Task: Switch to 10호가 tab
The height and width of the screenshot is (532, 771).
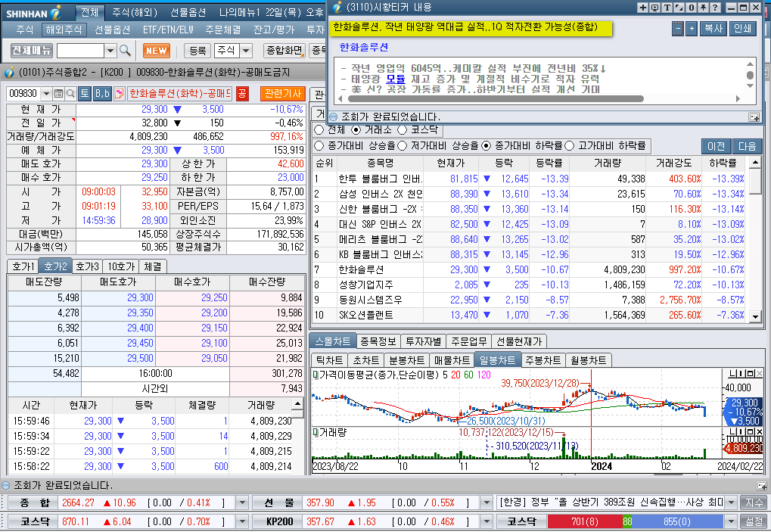Action: click(121, 266)
